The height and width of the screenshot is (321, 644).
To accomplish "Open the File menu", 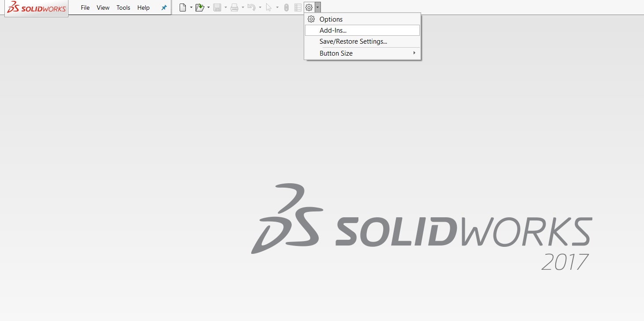I will click(x=85, y=8).
